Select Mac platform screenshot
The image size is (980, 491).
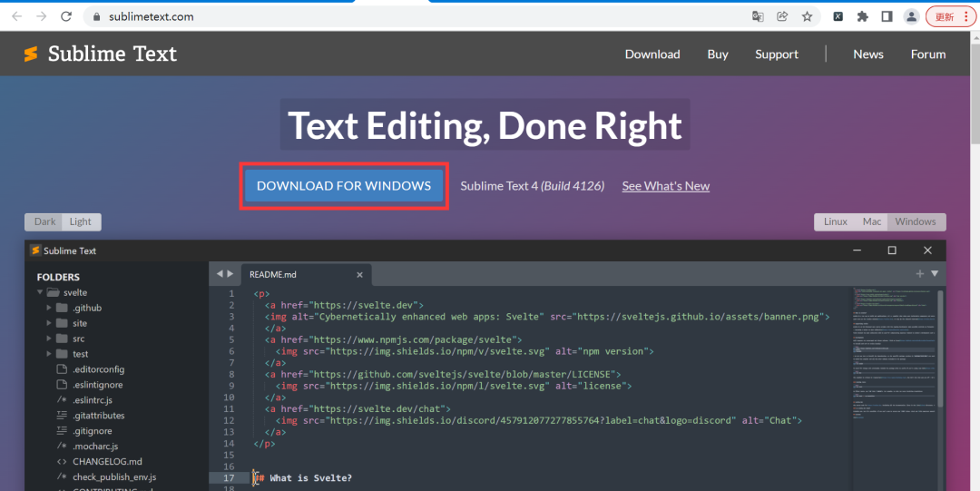(x=872, y=222)
